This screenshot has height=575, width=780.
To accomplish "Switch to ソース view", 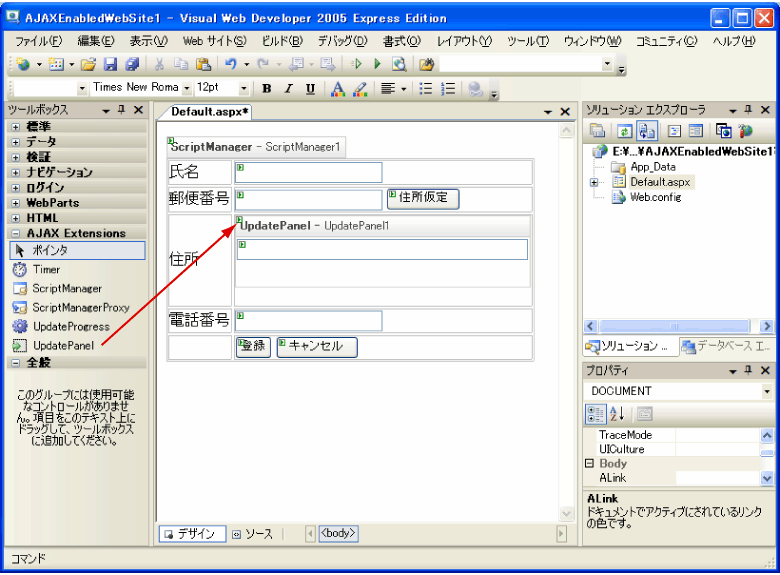I will [x=253, y=534].
